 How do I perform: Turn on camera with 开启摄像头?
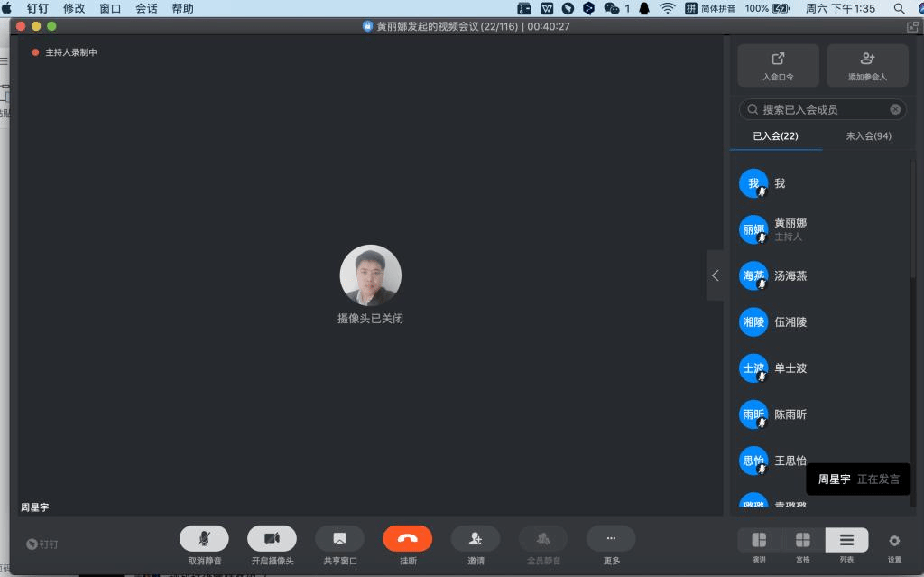click(272, 539)
